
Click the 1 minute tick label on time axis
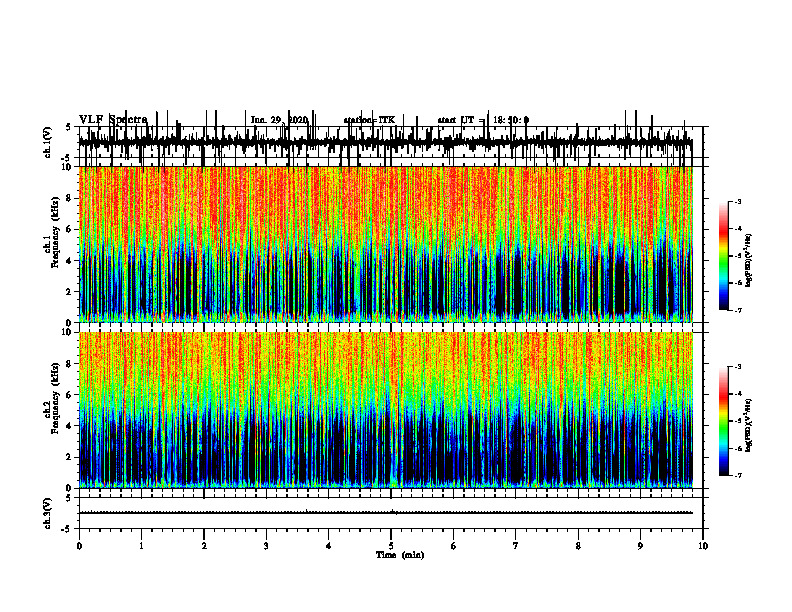(x=141, y=546)
